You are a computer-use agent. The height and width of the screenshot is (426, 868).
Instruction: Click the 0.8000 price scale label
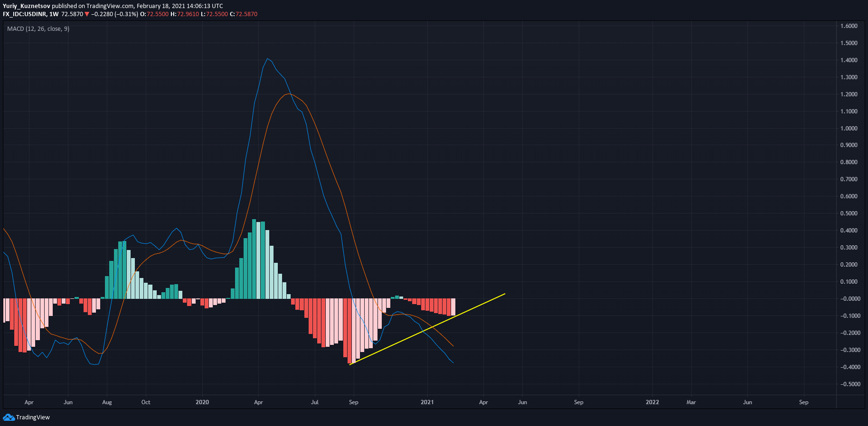pos(849,162)
